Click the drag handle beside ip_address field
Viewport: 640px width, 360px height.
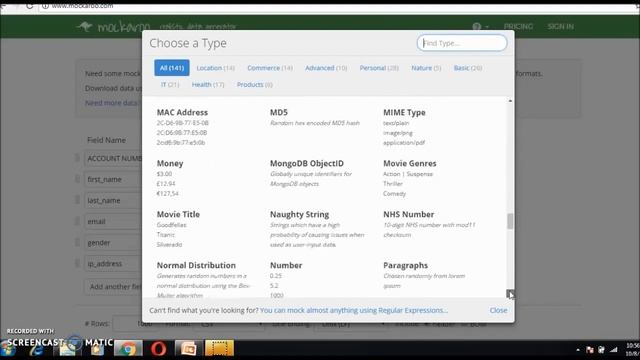click(78, 263)
